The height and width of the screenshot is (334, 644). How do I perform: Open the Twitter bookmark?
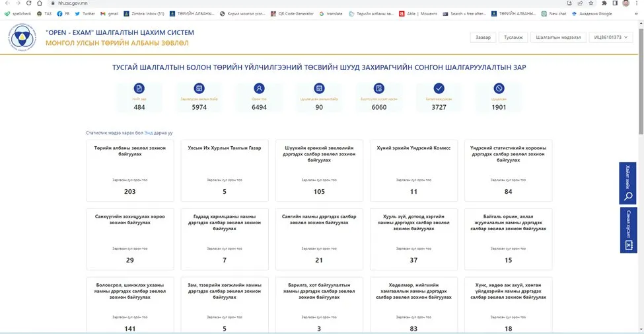tap(85, 14)
